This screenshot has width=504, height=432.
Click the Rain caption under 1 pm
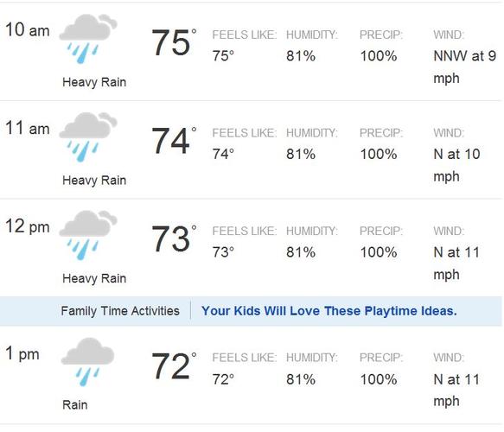tap(75, 405)
